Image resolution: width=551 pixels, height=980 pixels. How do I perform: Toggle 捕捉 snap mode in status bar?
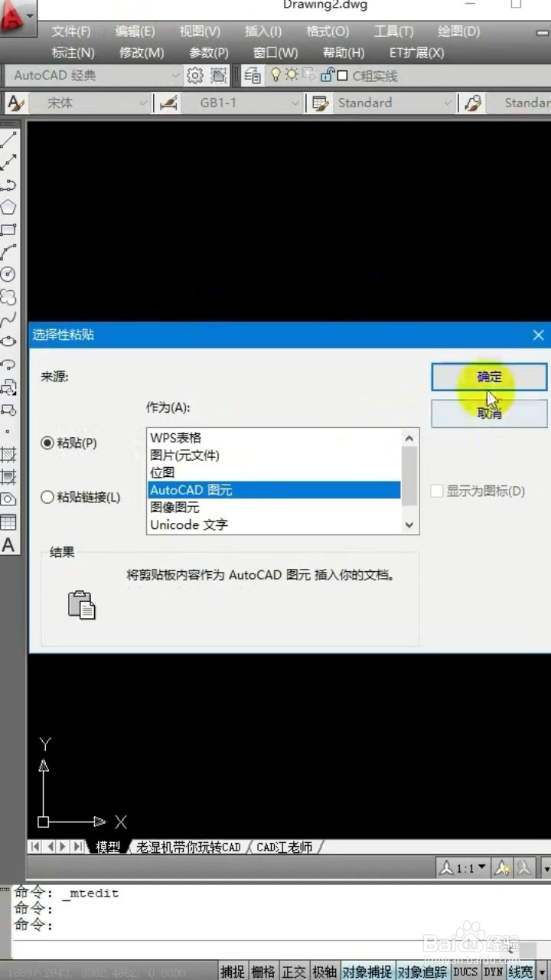tap(233, 971)
